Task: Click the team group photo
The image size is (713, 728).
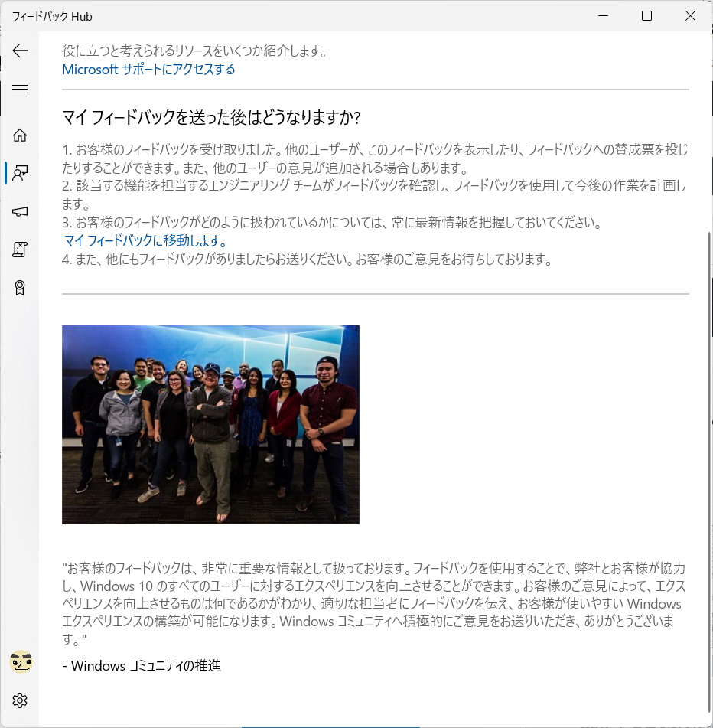Action: [210, 425]
